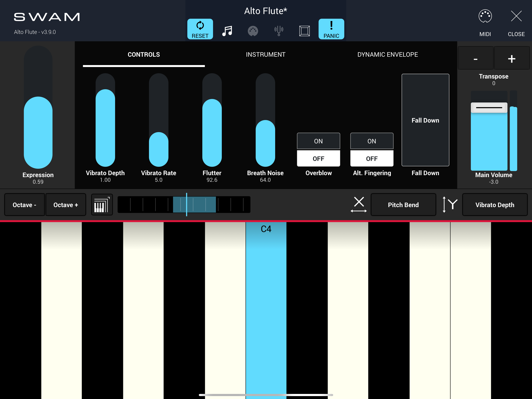Open the tuning fork settings icon
The height and width of the screenshot is (399, 532).
pyautogui.click(x=279, y=31)
